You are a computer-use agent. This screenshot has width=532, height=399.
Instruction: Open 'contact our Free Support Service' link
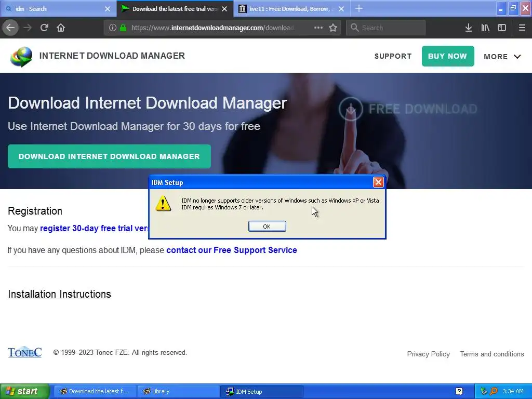(231, 250)
